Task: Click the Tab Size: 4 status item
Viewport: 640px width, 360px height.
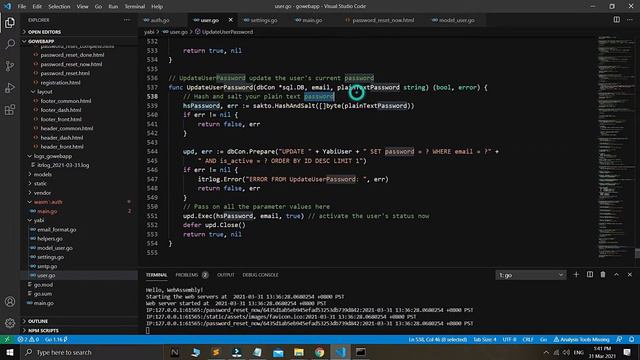Action: click(484, 339)
